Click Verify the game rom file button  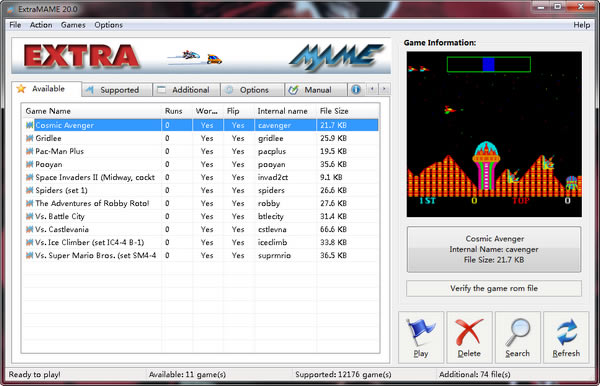point(494,288)
